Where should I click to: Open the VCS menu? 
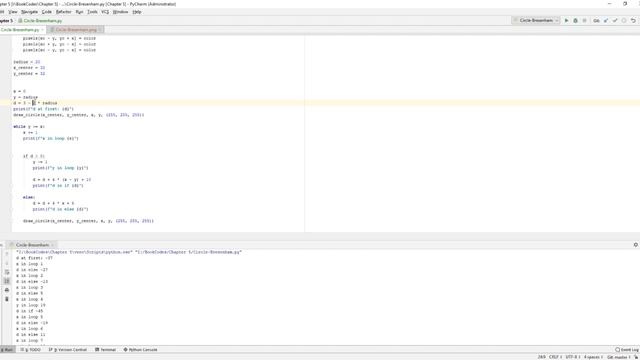coord(105,12)
